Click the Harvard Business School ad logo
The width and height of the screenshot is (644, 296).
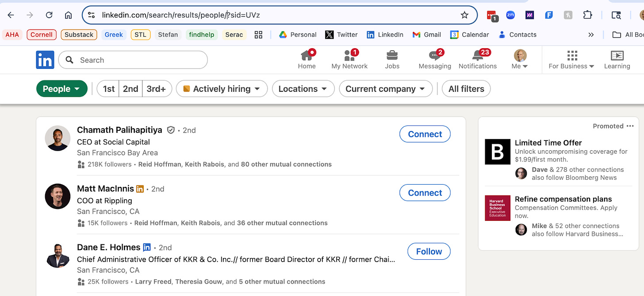498,208
